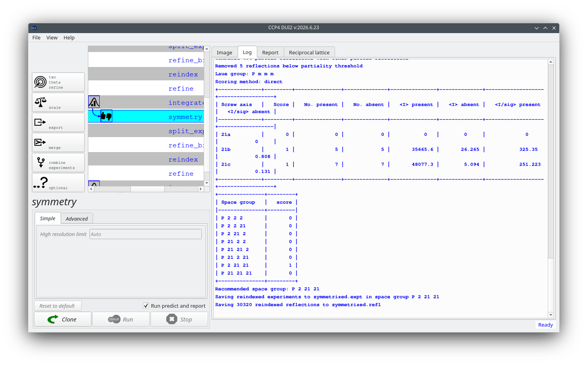Screen dimensions: 588x366
Task: Click 'Removed 5 reflections below partiality threshold' line
Action: click(289, 66)
